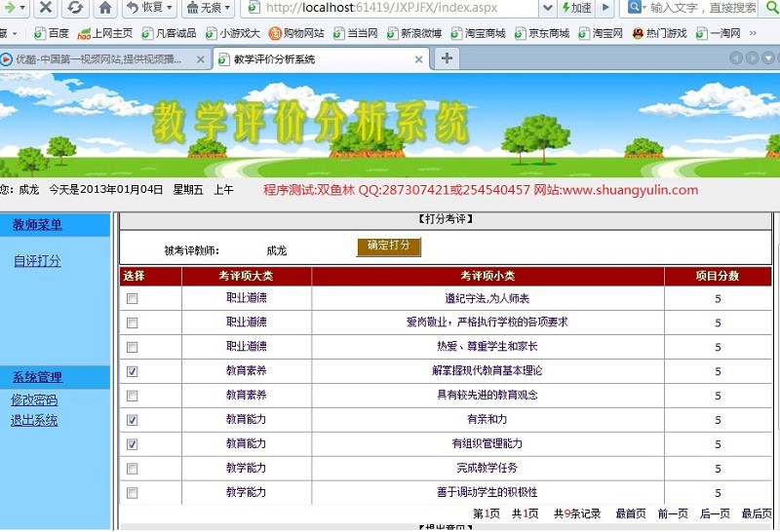Open the 当当网 bookmark
This screenshot has height=532, width=780.
[355, 33]
